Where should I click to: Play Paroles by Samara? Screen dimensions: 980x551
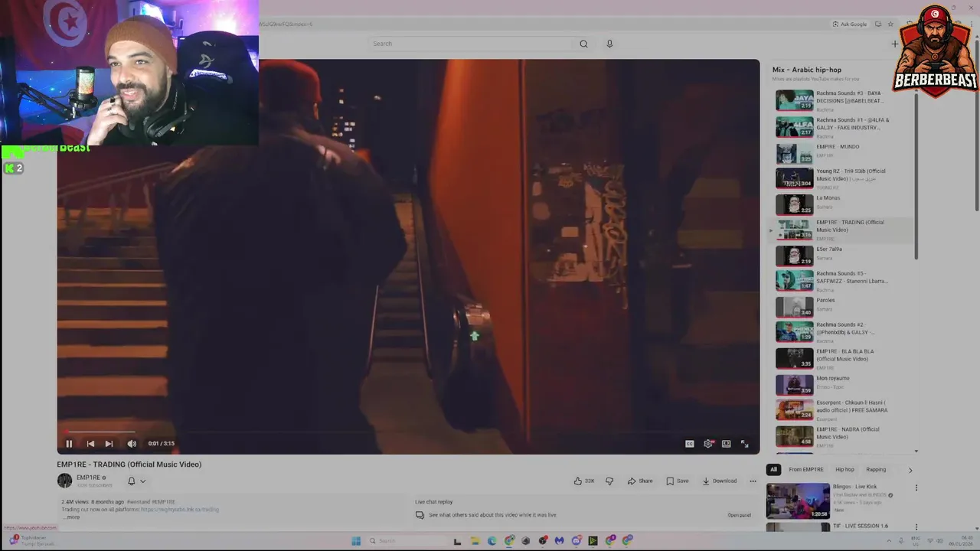[x=842, y=306]
